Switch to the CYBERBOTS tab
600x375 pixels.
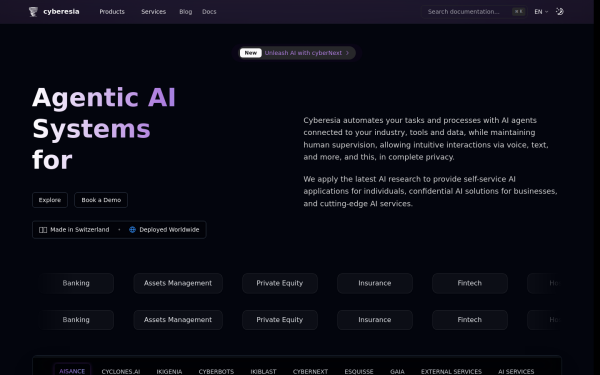click(x=216, y=371)
